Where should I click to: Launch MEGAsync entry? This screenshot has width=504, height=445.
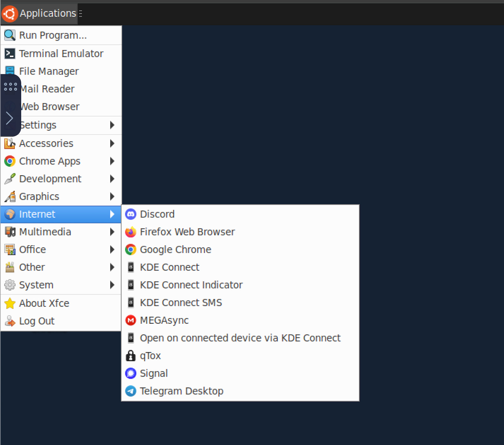click(240, 320)
